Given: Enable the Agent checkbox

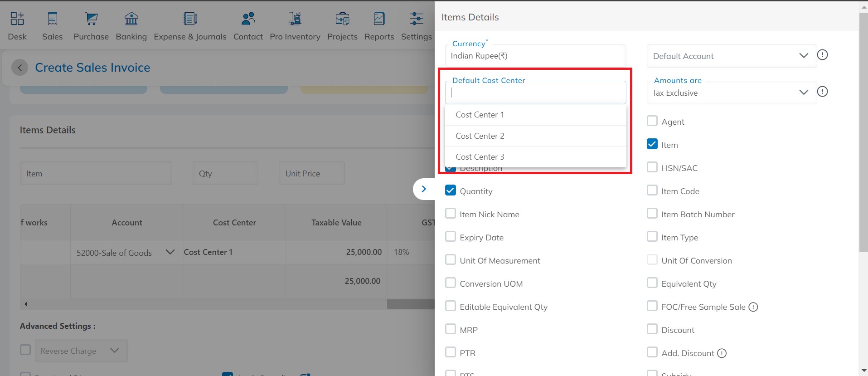Looking at the screenshot, I should click(652, 121).
